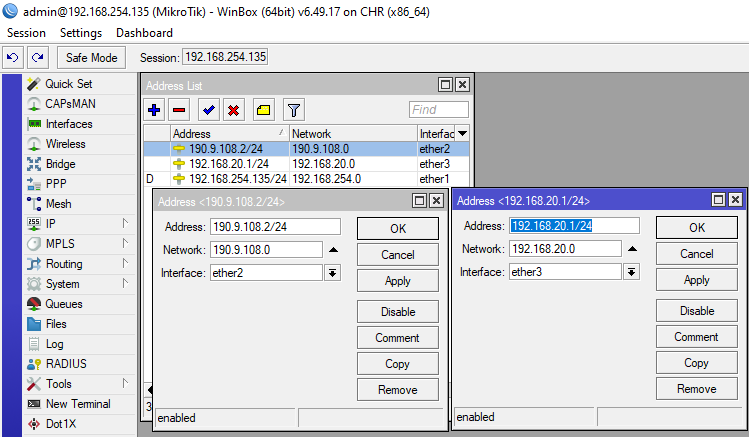Click Network field showing 190.9.108.0
The image size is (749, 437).
(267, 250)
